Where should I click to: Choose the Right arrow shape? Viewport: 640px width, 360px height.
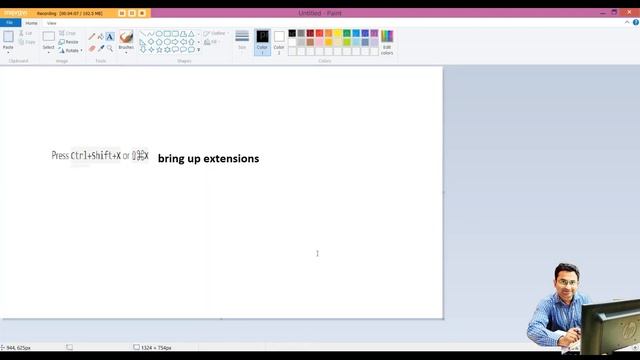(x=175, y=42)
